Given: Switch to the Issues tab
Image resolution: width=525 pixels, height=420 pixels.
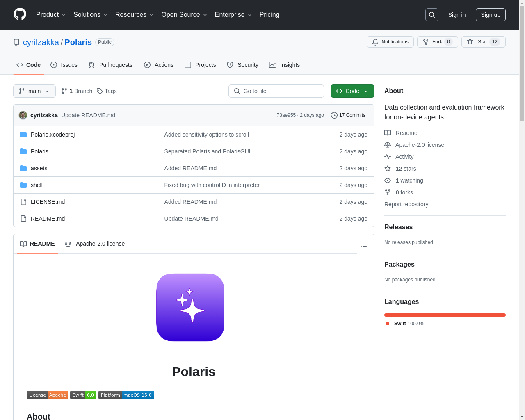Looking at the screenshot, I should (x=64, y=65).
